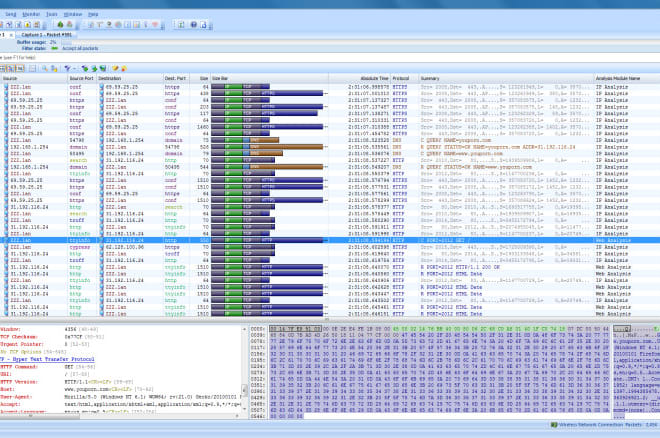Sort by the Source column header
Screen dimensions: 660x438
click(34, 78)
